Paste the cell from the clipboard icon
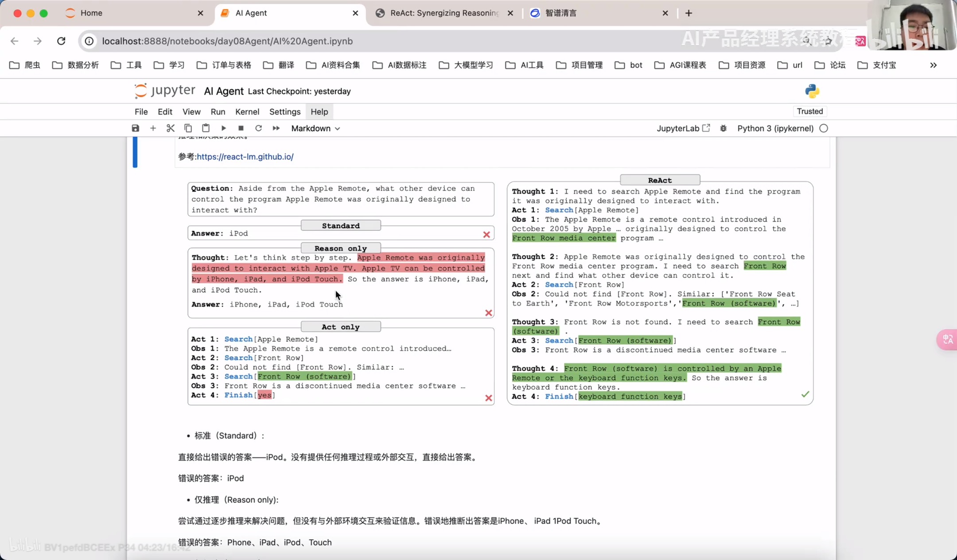Image resolution: width=957 pixels, height=560 pixels. pos(206,128)
